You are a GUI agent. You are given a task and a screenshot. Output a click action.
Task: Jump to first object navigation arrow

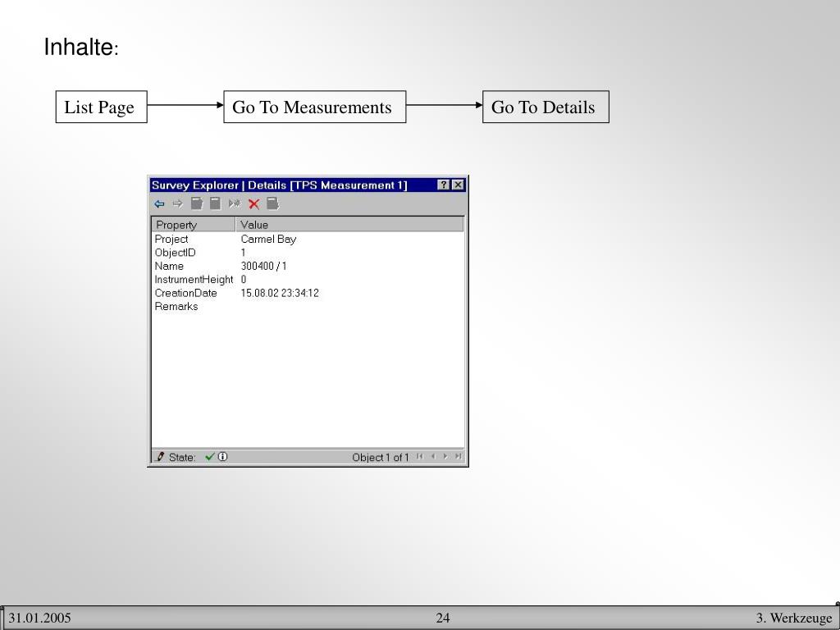pyautogui.click(x=419, y=456)
